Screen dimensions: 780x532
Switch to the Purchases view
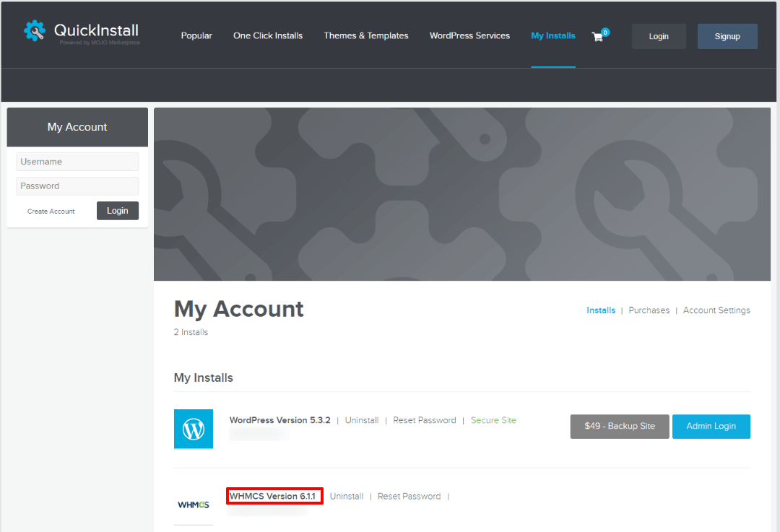click(x=649, y=310)
